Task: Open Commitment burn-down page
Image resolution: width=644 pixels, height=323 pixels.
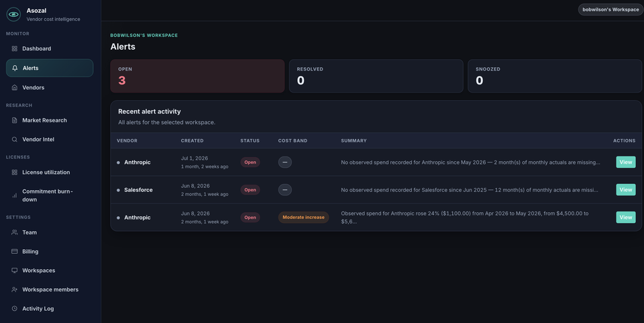Action: tap(50, 195)
